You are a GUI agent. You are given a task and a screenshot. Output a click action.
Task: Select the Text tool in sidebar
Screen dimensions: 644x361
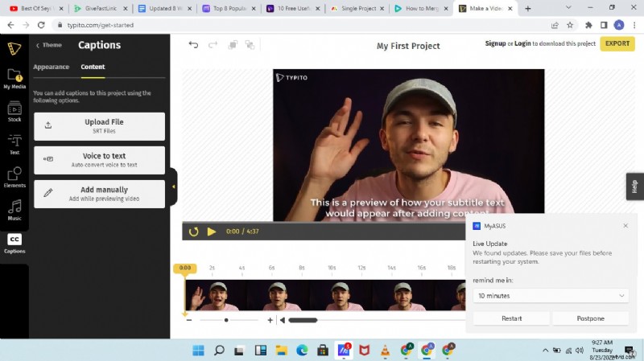pos(14,145)
